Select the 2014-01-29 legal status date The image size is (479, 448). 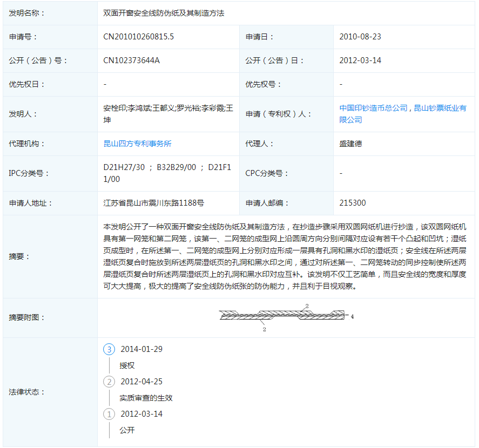click(141, 349)
